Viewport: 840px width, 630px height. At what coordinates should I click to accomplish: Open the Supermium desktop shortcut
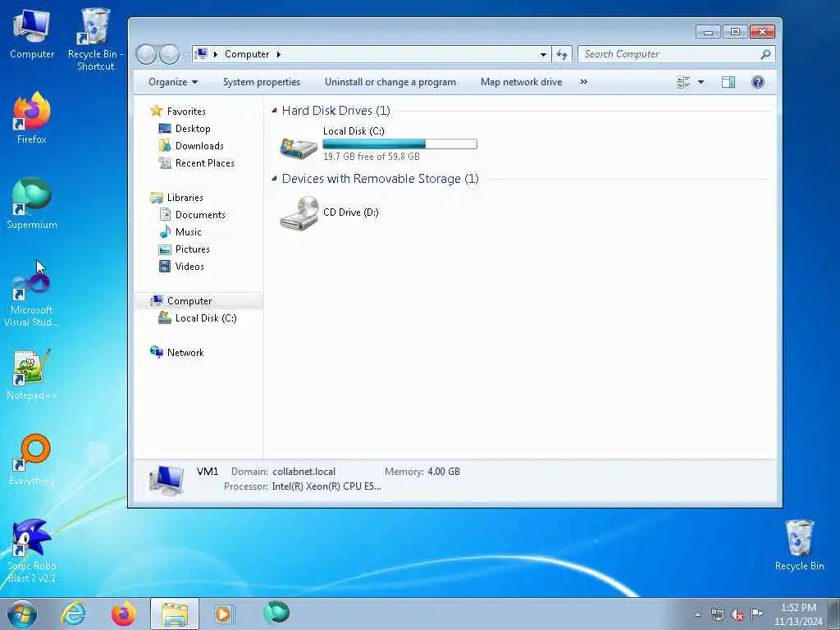(x=32, y=203)
